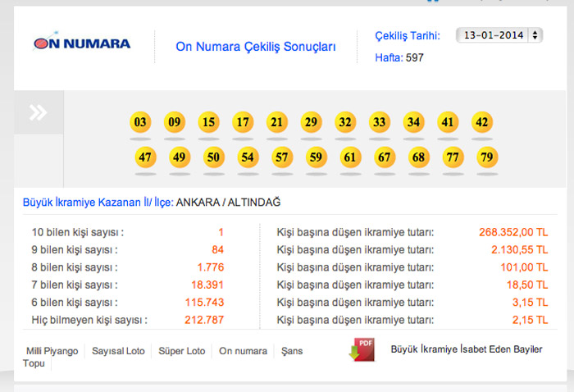Click the 7 bilen count value 18.391
Image resolution: width=574 pixels, height=392 pixels.
tap(207, 285)
